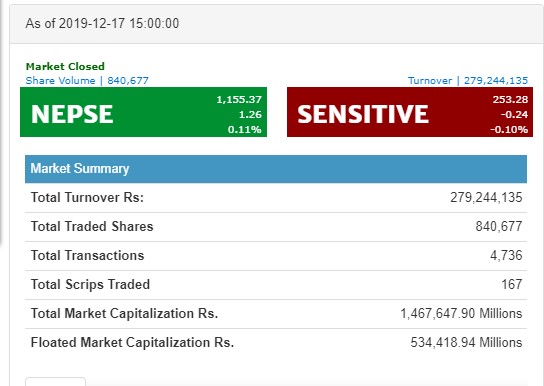
Task: Select the Total Traded Shares row
Action: pos(276,227)
